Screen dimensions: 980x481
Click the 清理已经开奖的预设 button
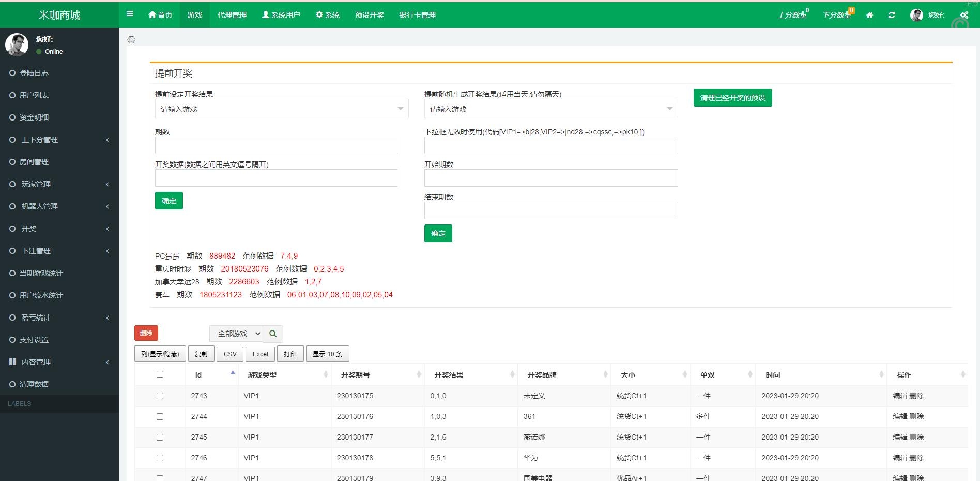coord(732,98)
